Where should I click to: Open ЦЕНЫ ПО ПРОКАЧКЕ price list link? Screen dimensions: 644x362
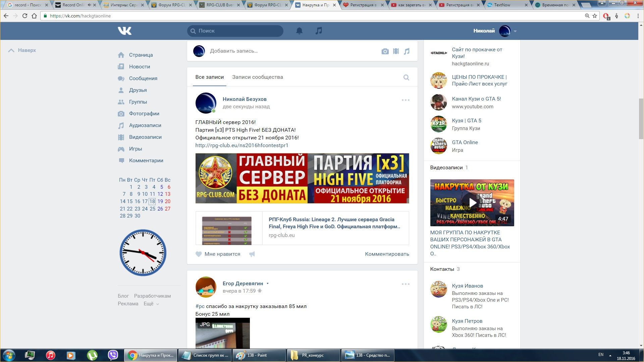pyautogui.click(x=480, y=80)
